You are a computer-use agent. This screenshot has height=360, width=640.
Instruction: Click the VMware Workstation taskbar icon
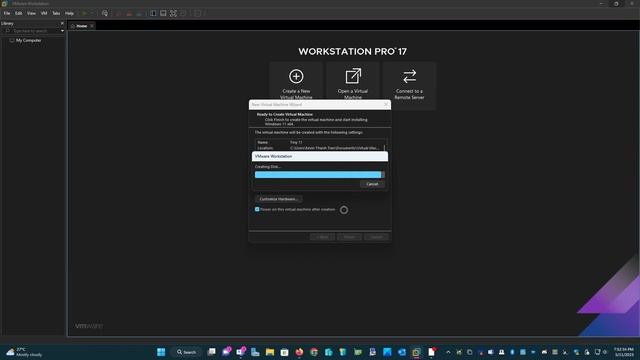click(416, 352)
